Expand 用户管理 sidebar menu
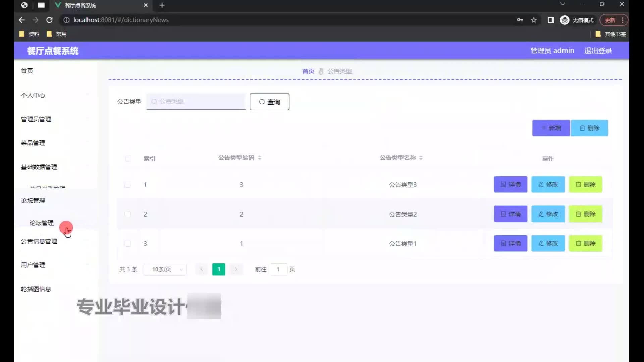Viewport: 644px width, 362px height. pyautogui.click(x=33, y=265)
